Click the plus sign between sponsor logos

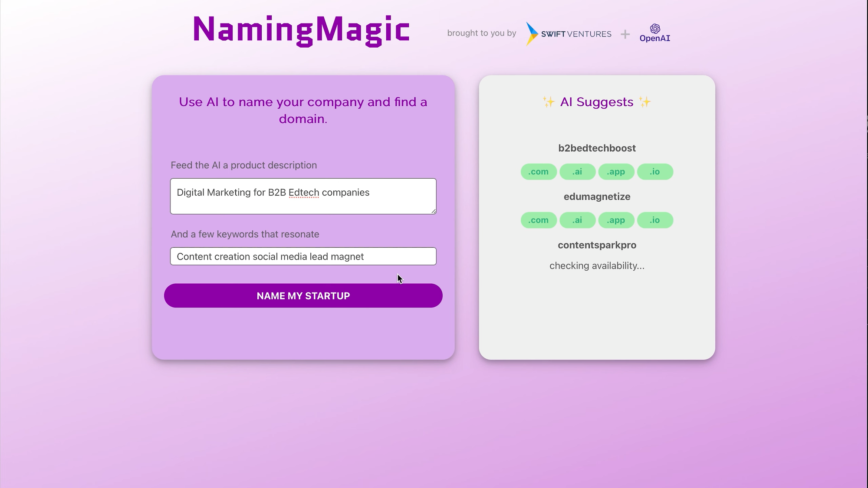[x=625, y=34]
